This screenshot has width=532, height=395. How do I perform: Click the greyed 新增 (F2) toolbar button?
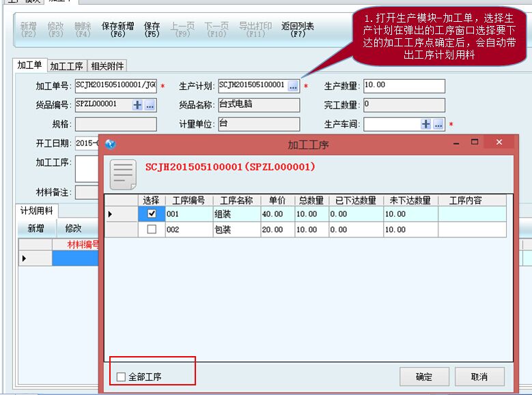[x=29, y=29]
